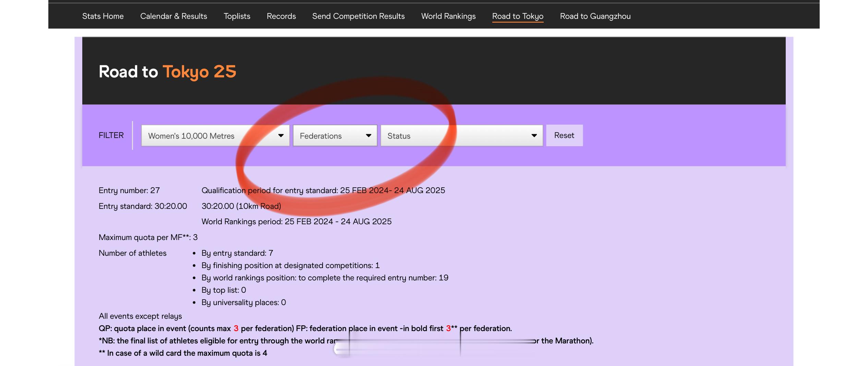This screenshot has width=868, height=366.
Task: Open the Women's 10,000 Metres event dropdown
Action: tap(215, 136)
